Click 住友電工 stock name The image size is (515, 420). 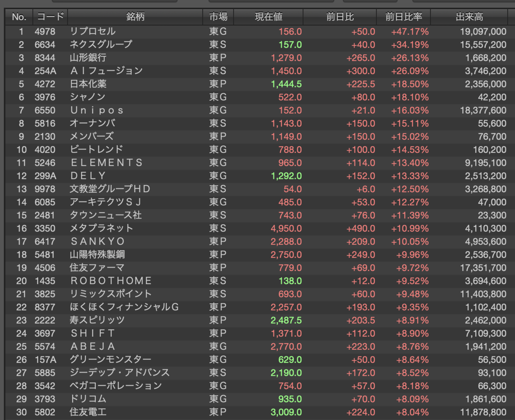[x=88, y=412]
